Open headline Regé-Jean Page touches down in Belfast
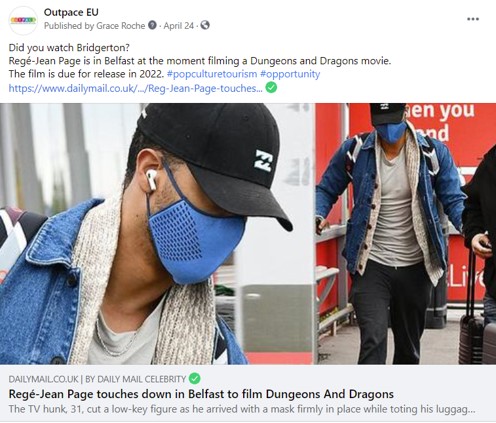Screen dimensions: 496x423 pos(201,394)
